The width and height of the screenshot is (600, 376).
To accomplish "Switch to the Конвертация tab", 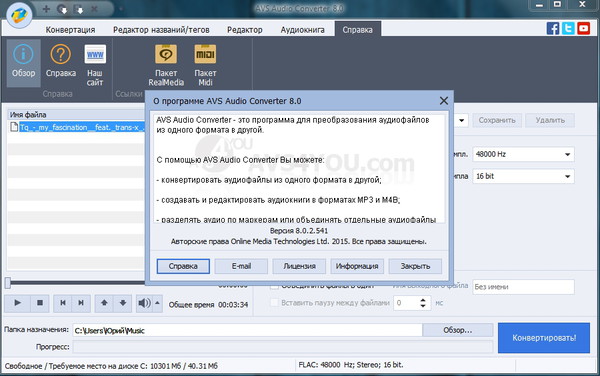I will pyautogui.click(x=70, y=30).
